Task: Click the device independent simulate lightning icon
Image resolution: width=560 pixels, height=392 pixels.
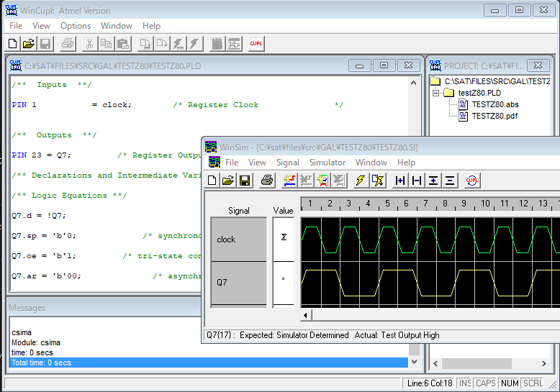Action: coord(194,44)
